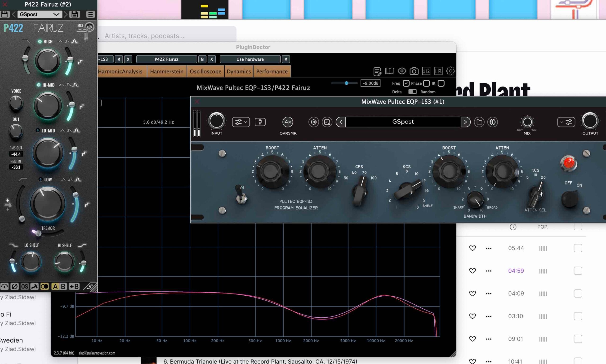Uncheck the Freq checkbox
This screenshot has height=364, width=606.
406,83
